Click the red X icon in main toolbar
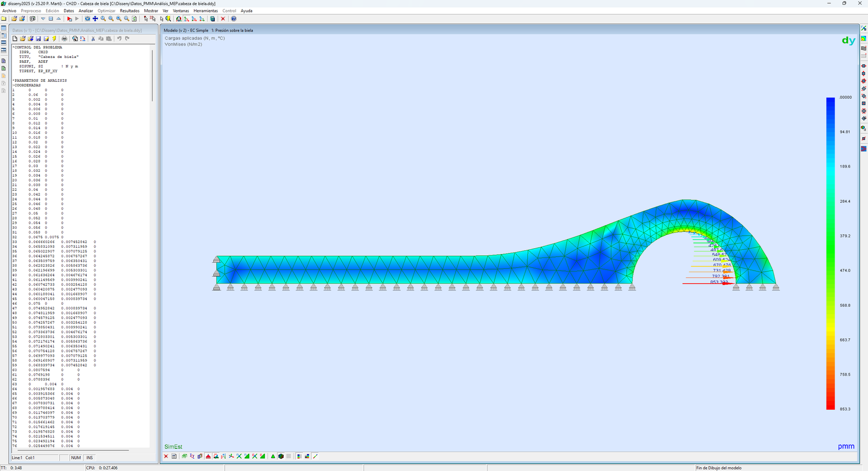 223,19
